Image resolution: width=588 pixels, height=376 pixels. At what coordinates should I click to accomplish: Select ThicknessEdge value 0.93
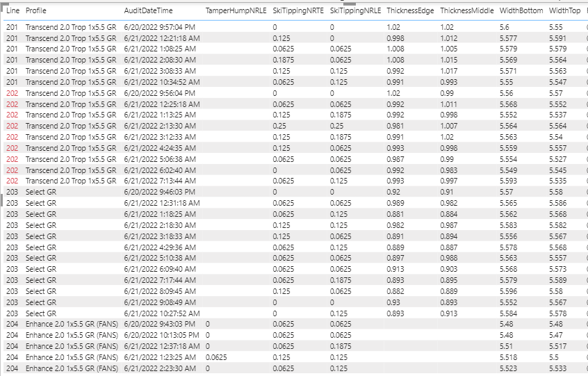point(393,302)
